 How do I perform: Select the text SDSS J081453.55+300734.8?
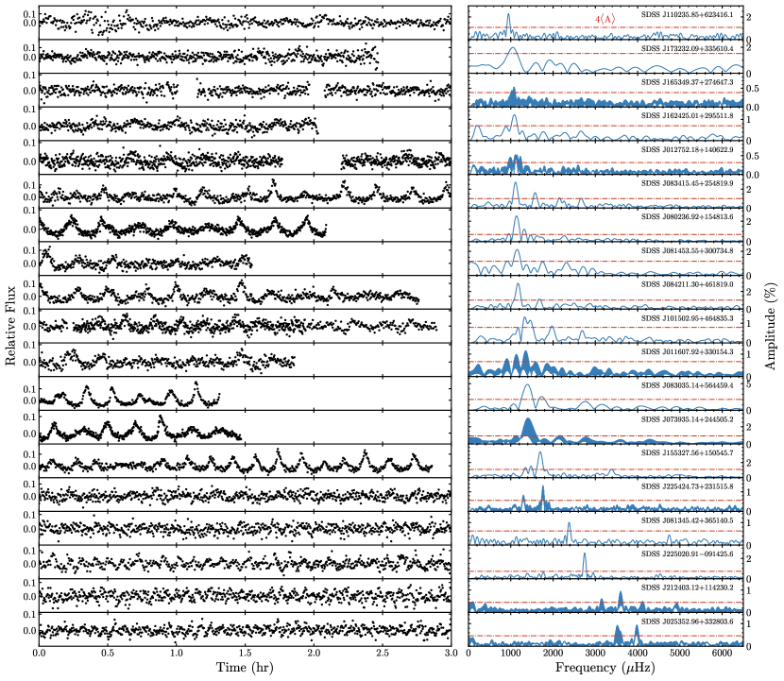pyautogui.click(x=687, y=250)
